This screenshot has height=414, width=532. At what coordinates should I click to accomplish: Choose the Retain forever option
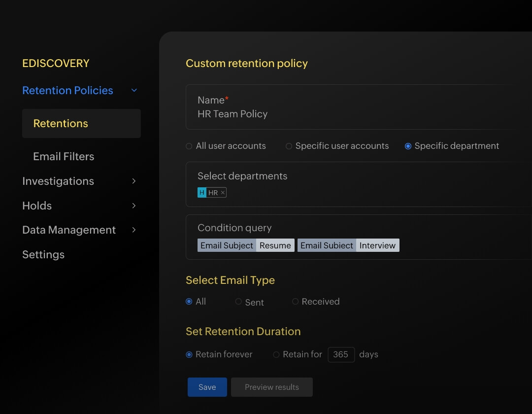click(x=189, y=354)
